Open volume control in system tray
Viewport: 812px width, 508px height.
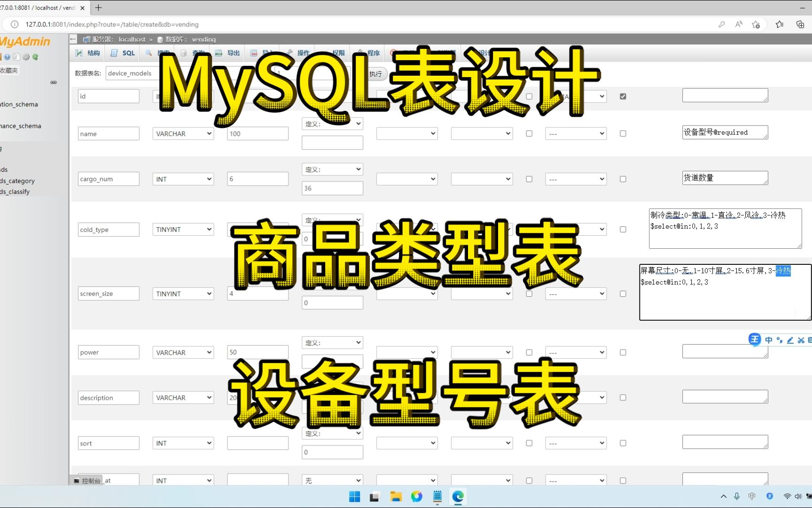[798, 496]
